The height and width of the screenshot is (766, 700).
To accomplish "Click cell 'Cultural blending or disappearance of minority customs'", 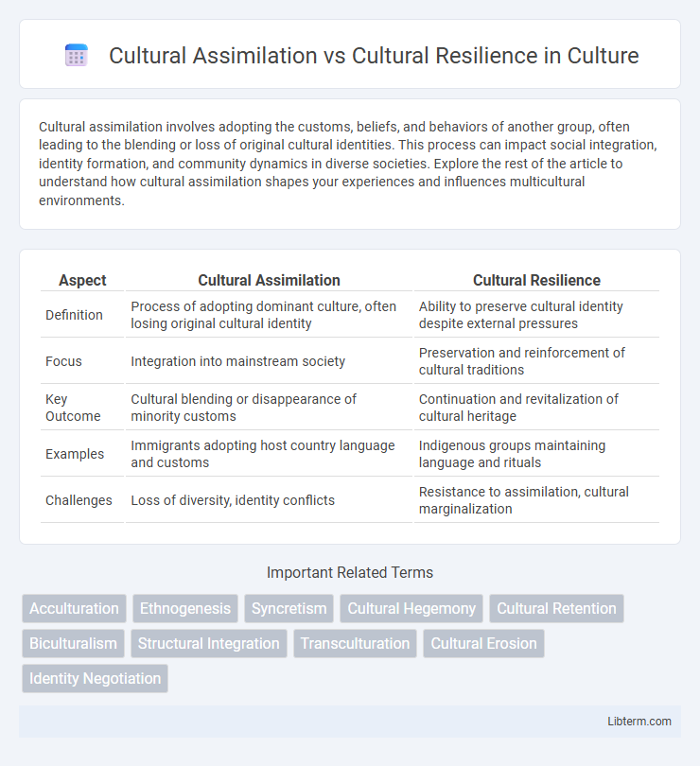I will click(x=269, y=408).
